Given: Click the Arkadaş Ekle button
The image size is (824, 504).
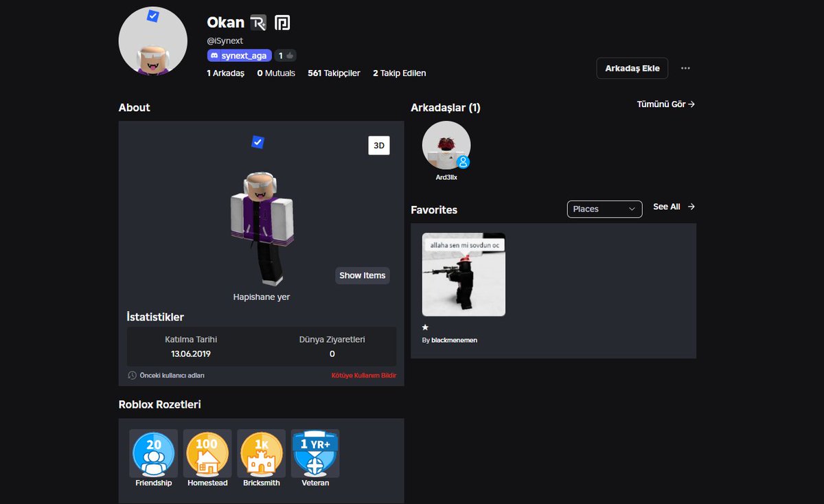Looking at the screenshot, I should click(x=632, y=67).
